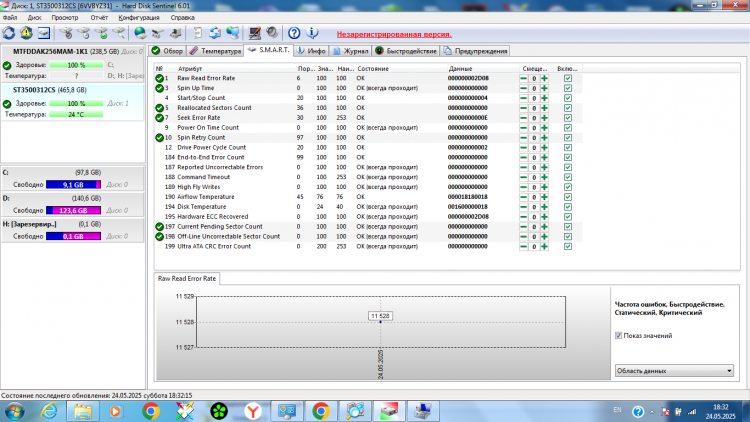The image size is (750, 422).
Task: Open the Конфигурация menu
Action: [139, 18]
